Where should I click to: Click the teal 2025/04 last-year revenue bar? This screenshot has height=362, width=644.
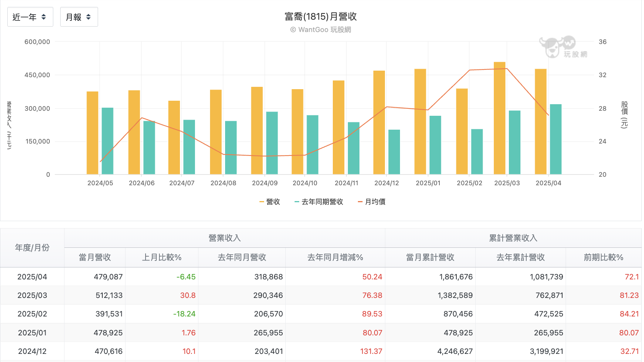pyautogui.click(x=556, y=139)
